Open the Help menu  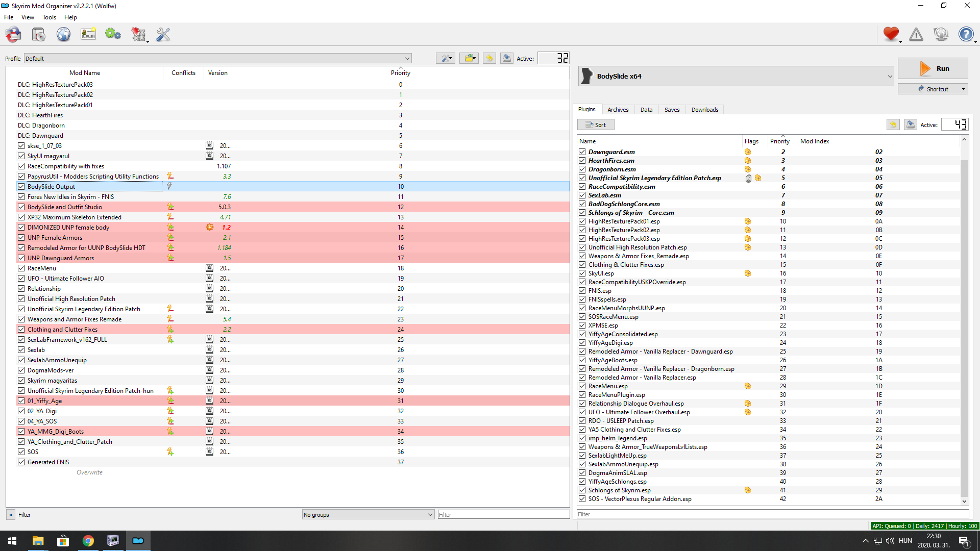70,17
